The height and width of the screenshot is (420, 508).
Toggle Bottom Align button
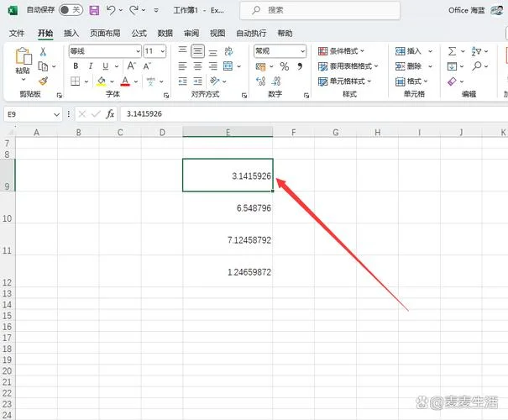[212, 52]
